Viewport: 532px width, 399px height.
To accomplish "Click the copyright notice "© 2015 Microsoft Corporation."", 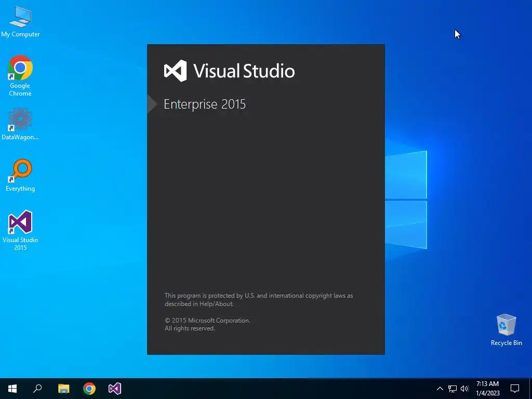I will point(207,320).
